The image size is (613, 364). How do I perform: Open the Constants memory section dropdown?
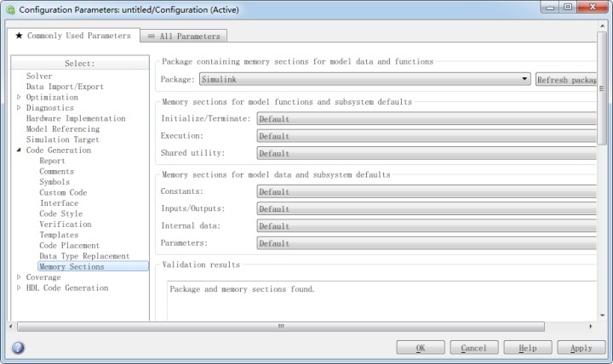(x=427, y=191)
